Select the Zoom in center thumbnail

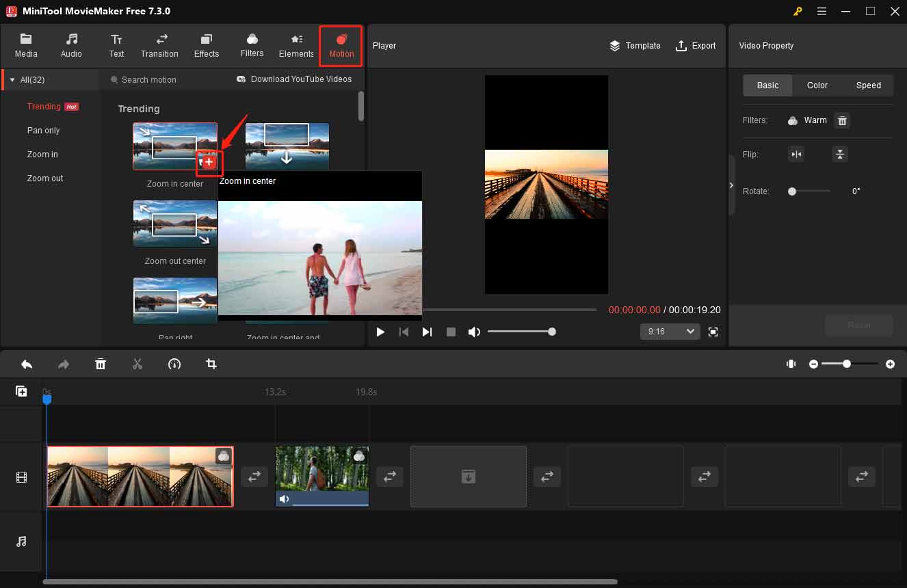175,146
